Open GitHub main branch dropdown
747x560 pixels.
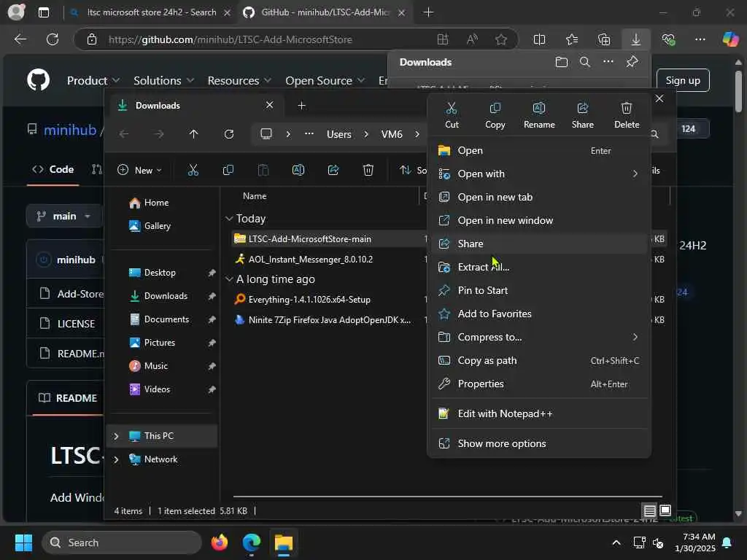[x=64, y=217]
